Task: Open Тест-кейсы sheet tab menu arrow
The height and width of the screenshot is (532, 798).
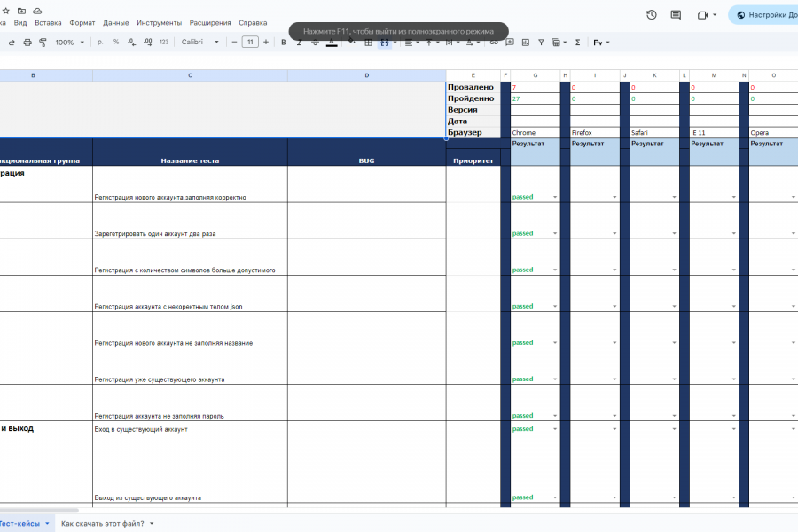Action: (47, 523)
